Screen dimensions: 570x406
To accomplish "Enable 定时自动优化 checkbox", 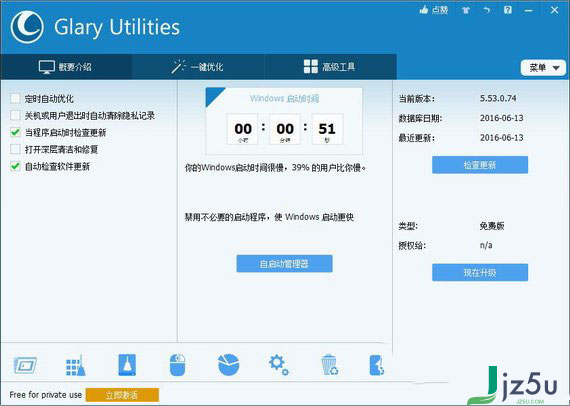I will click(x=15, y=99).
